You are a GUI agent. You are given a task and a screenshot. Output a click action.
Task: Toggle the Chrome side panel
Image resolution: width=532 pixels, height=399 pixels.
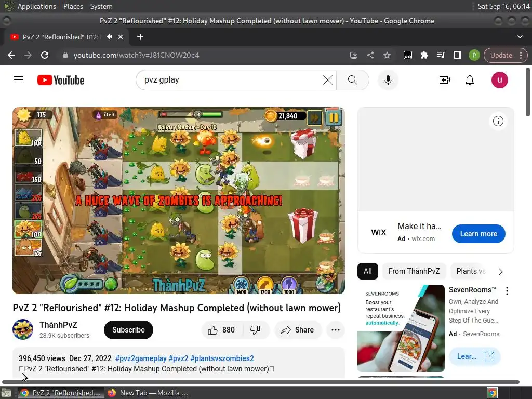[457, 55]
